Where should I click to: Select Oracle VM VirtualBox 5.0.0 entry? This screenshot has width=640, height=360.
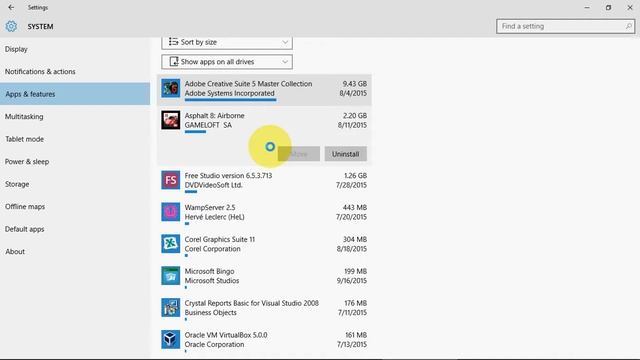[264, 341]
